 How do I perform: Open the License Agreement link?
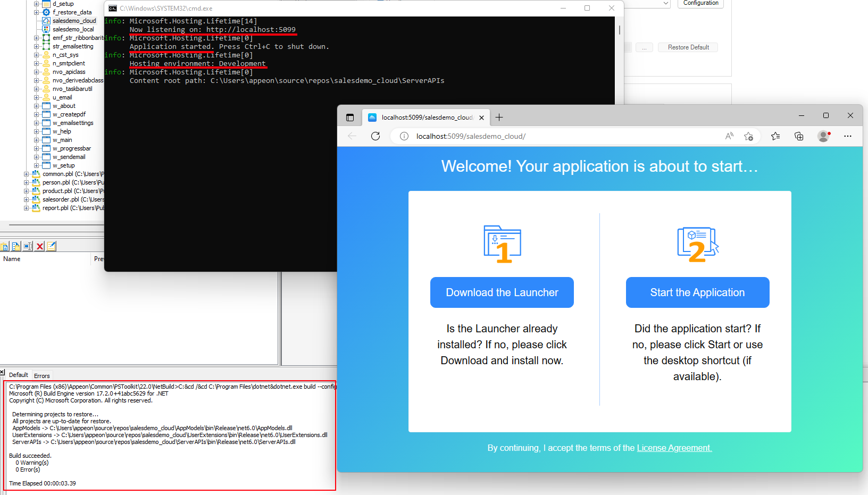[674, 448]
